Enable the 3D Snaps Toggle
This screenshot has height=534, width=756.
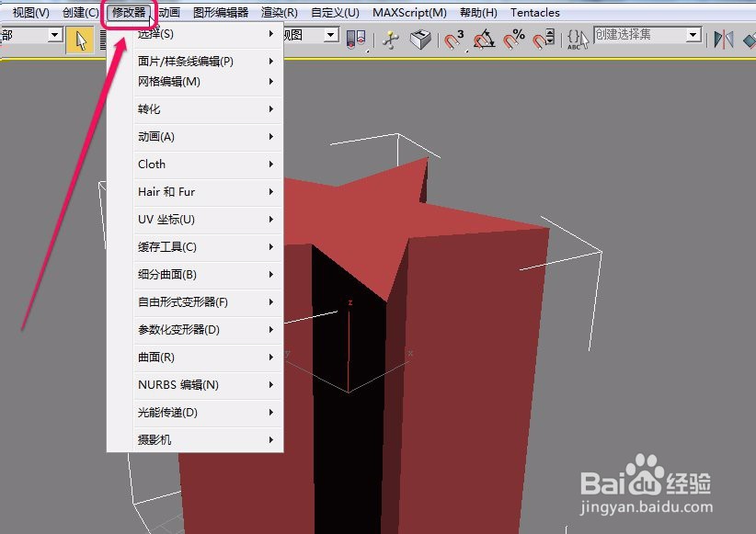pos(451,37)
